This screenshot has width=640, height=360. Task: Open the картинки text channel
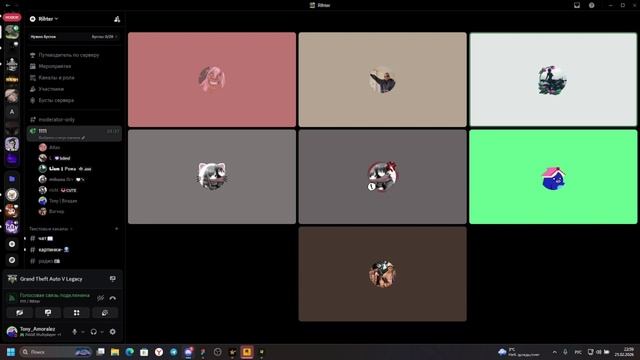[x=74, y=249]
